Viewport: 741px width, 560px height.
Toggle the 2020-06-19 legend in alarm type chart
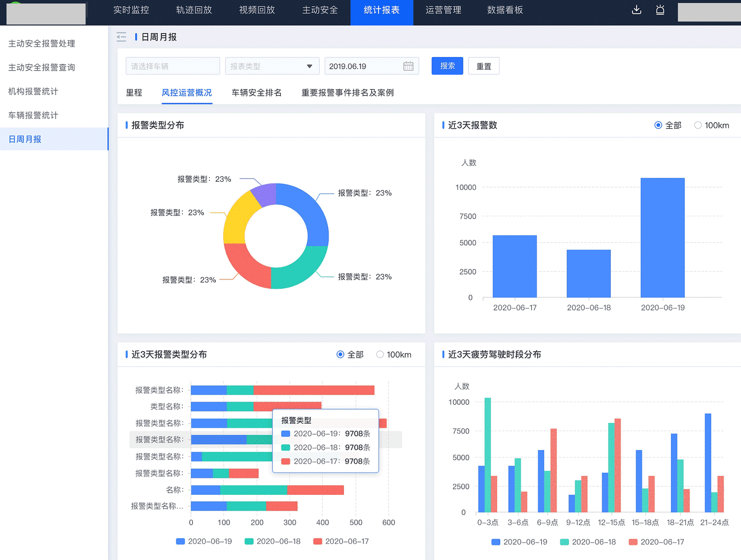click(204, 541)
